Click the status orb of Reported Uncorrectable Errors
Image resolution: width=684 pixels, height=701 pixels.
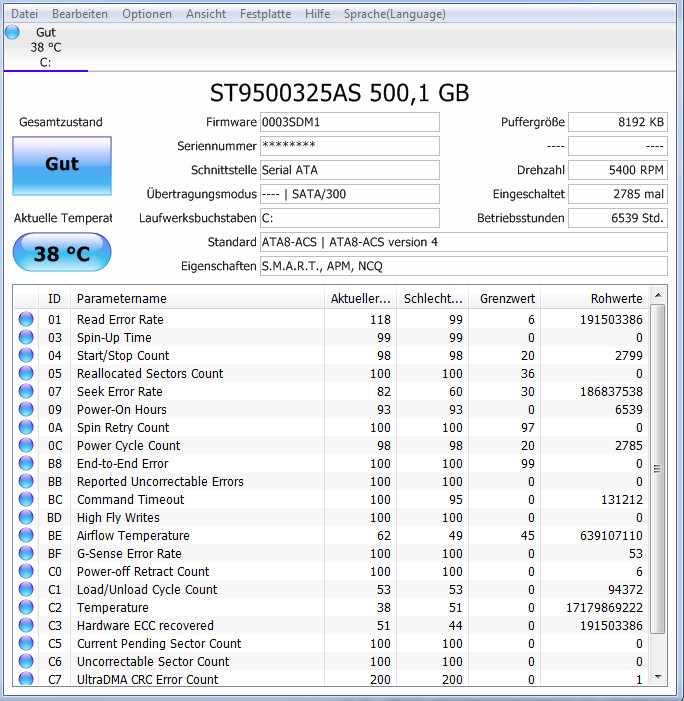[x=26, y=481]
